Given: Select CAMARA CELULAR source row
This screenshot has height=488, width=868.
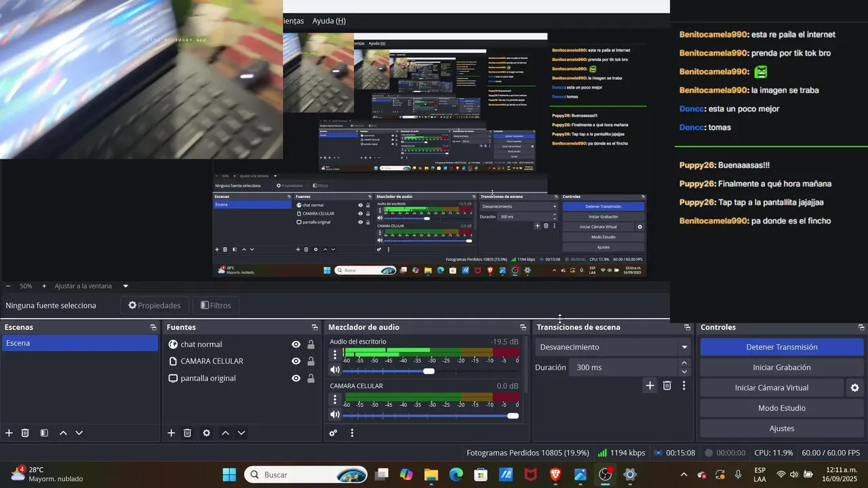Looking at the screenshot, I should (241, 361).
